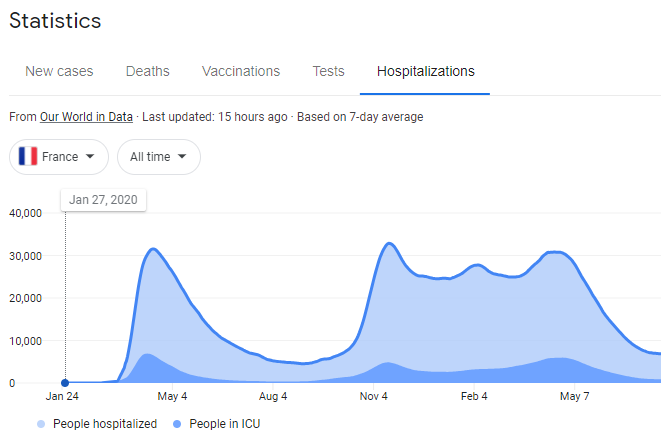Open the France country dropdown arrow

[x=90, y=156]
